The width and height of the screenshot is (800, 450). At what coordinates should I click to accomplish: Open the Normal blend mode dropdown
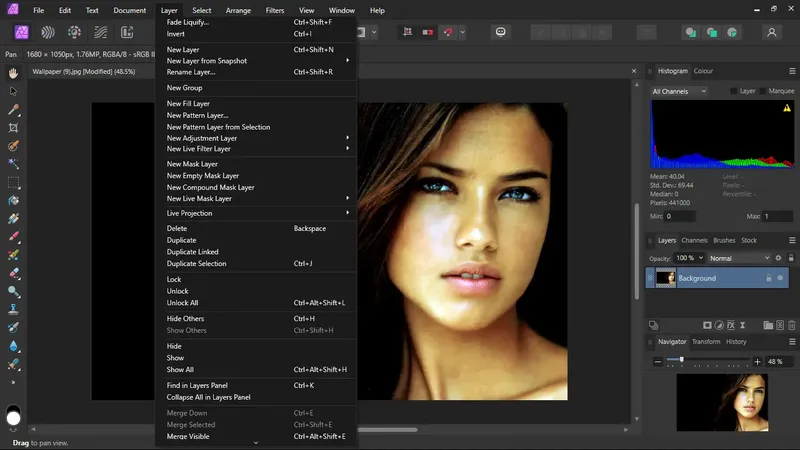739,258
